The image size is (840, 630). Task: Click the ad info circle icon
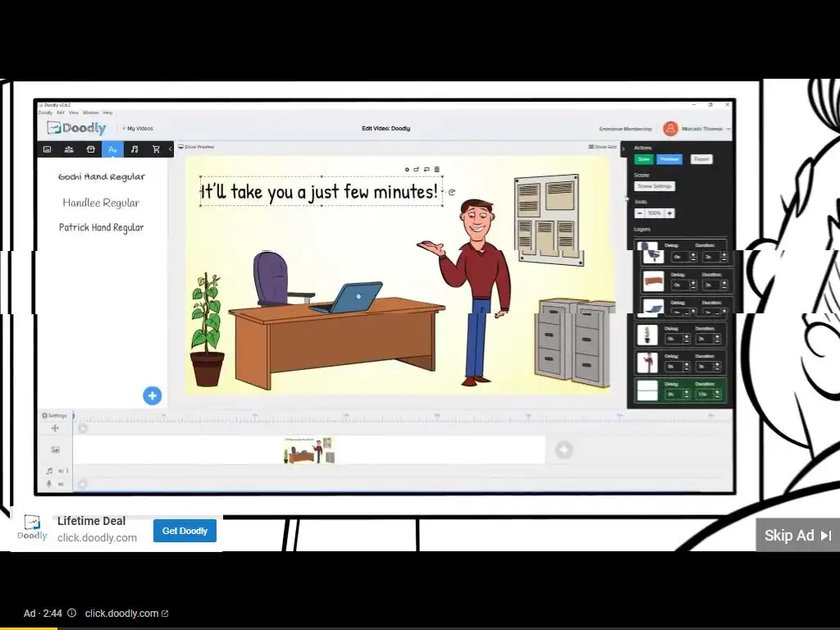click(72, 614)
